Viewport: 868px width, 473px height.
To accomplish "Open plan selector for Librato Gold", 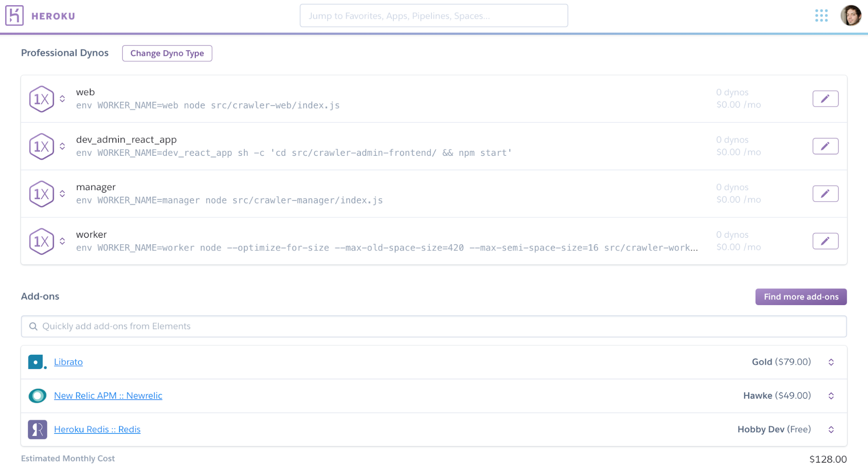I will (x=831, y=362).
